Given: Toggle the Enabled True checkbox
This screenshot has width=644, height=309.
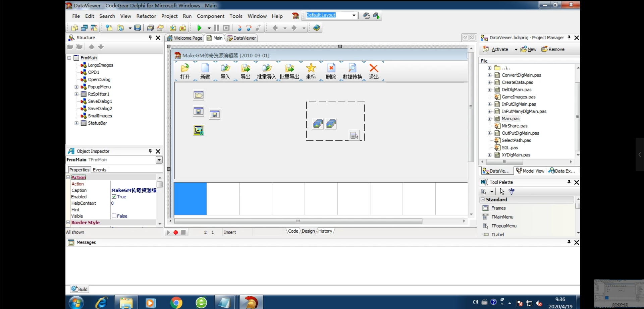Looking at the screenshot, I should coord(114,197).
